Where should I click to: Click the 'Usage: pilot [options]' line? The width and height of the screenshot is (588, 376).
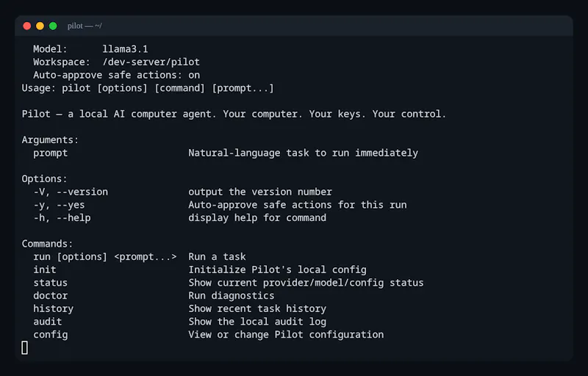tap(148, 88)
